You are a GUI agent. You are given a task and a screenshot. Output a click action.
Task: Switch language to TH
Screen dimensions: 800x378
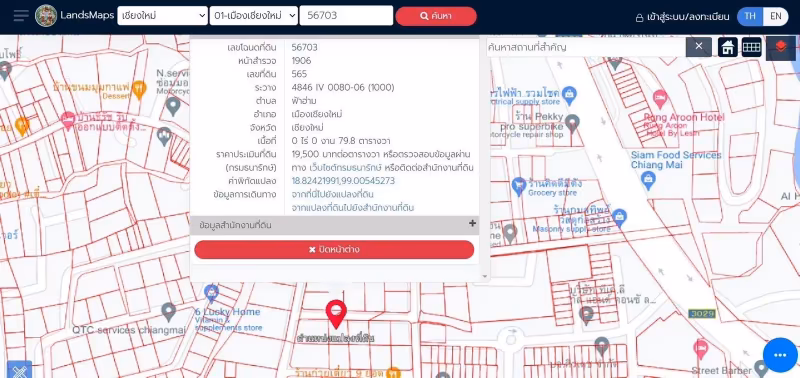750,16
